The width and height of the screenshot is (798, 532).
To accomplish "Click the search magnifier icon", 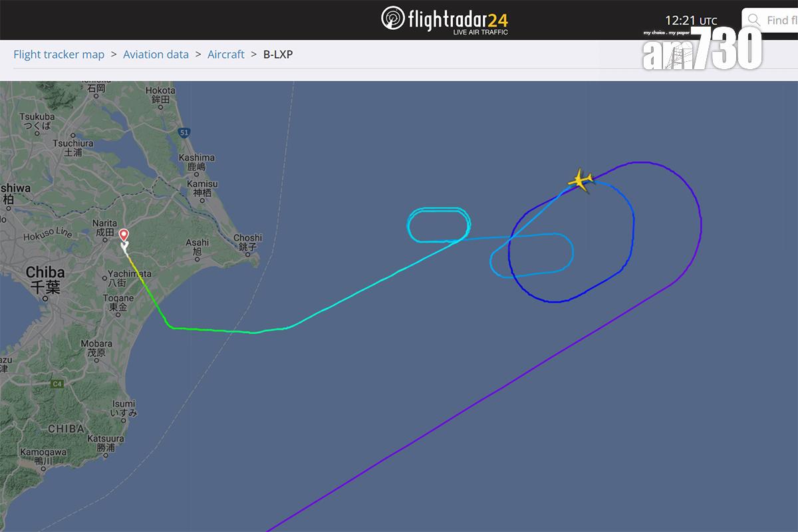I will coord(753,21).
